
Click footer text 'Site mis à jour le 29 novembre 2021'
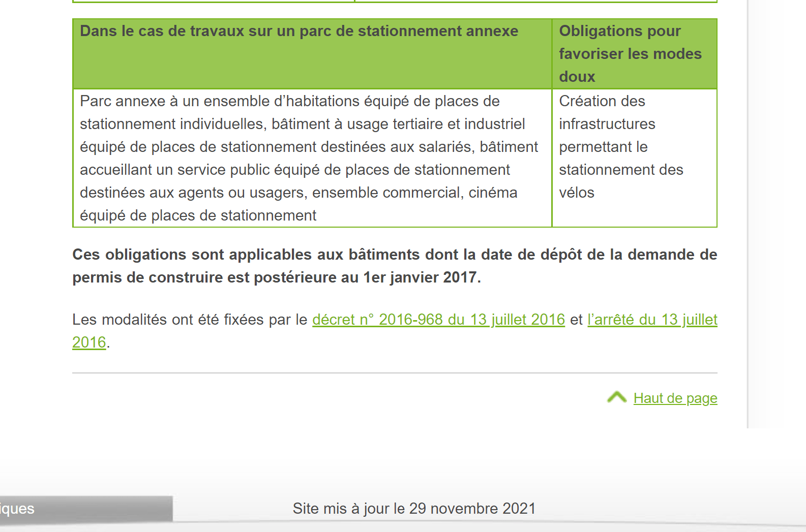tap(414, 509)
